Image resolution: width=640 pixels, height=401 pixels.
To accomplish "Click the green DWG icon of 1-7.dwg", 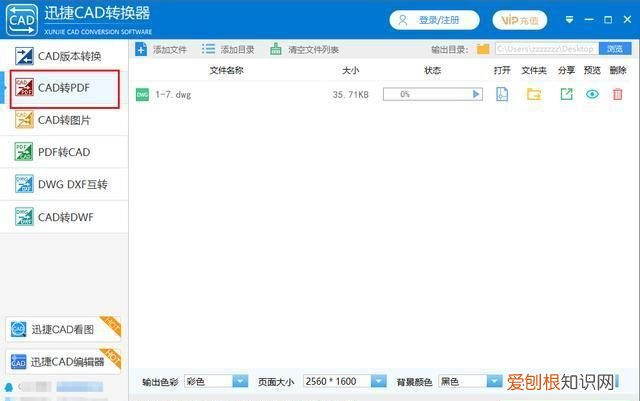I will click(142, 95).
